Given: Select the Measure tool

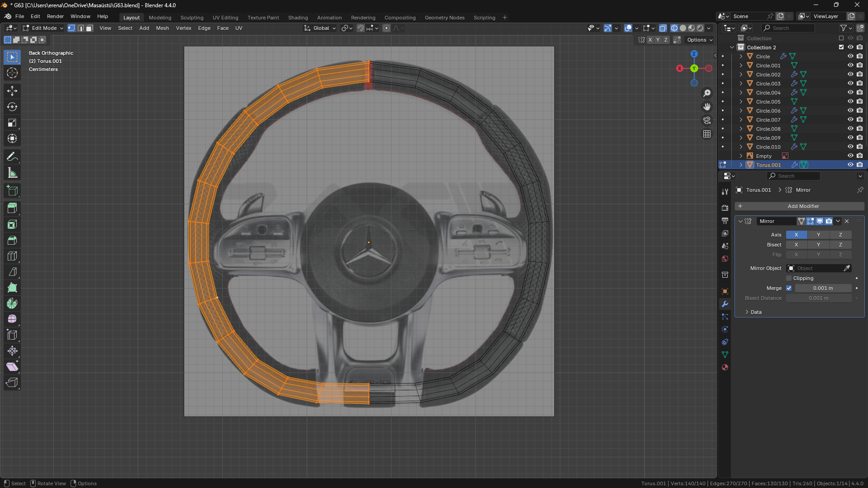Looking at the screenshot, I should [x=12, y=173].
